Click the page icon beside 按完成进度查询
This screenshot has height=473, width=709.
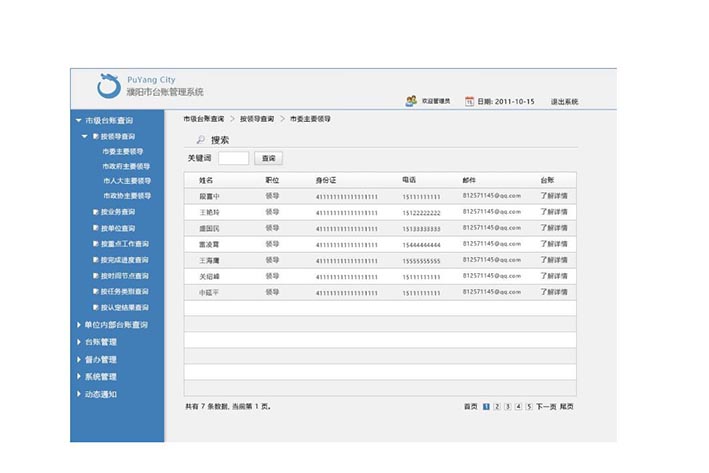click(96, 260)
